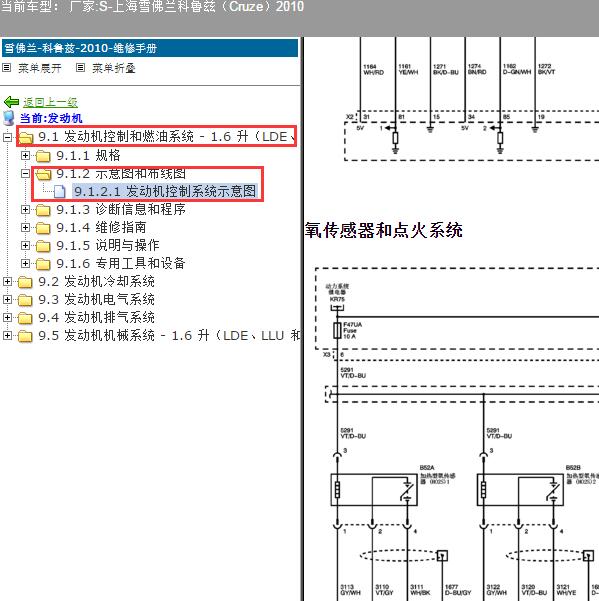Click the green back arrow icon
Screen dimensions: 599x601
coord(11,102)
